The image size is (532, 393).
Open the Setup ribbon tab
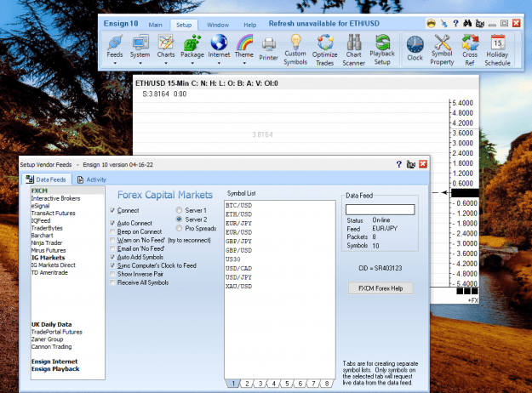(x=184, y=25)
